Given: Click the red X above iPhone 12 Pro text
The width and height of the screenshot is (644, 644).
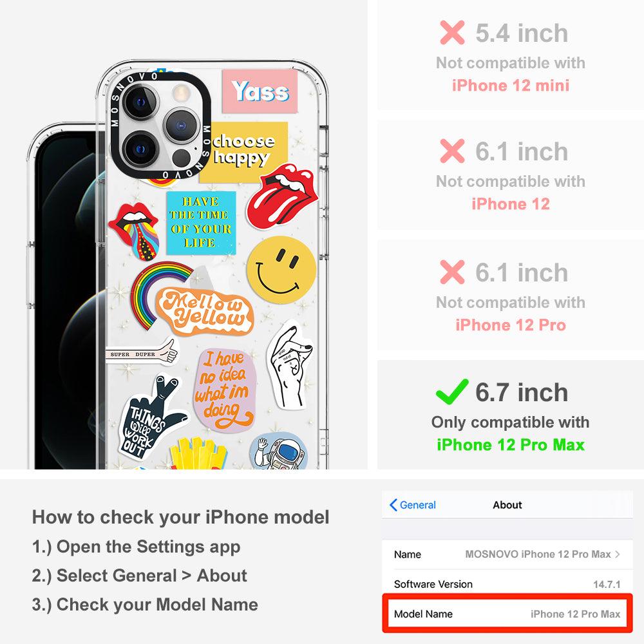Looking at the screenshot, I should [452, 272].
